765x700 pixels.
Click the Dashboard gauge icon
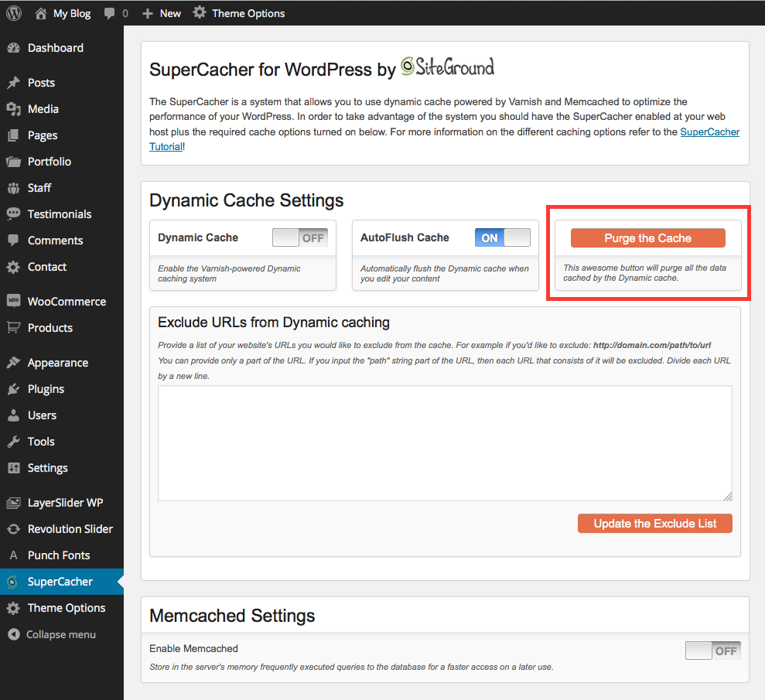14,48
